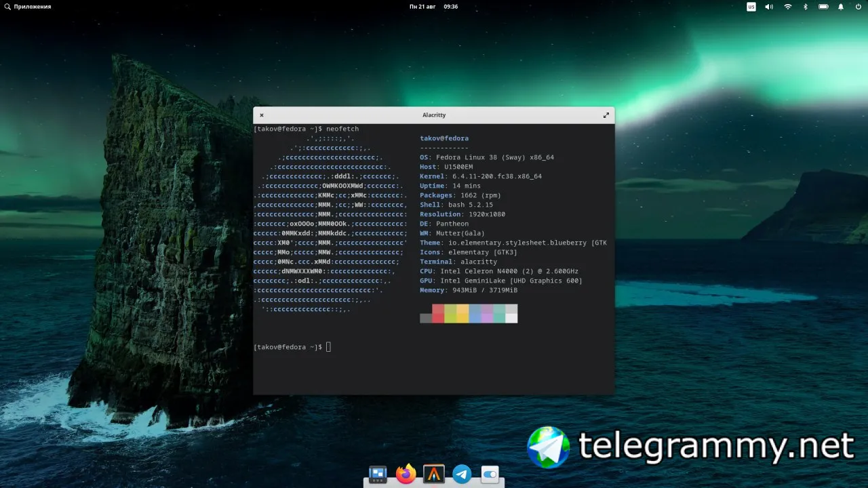Viewport: 868px width, 488px height.
Task: Click the 'Kernel: 6.4.11-200.fc38.x86_64' line
Action: (481, 176)
